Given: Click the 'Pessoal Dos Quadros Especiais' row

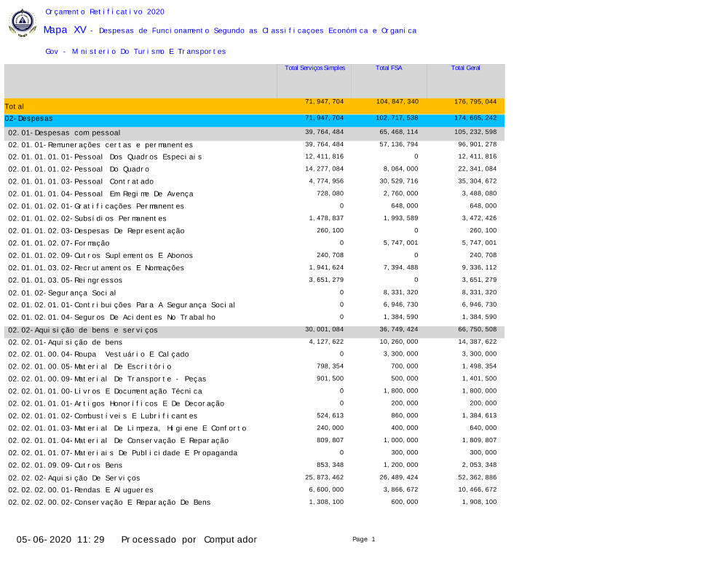Looking at the screenshot, I should coord(105,157).
